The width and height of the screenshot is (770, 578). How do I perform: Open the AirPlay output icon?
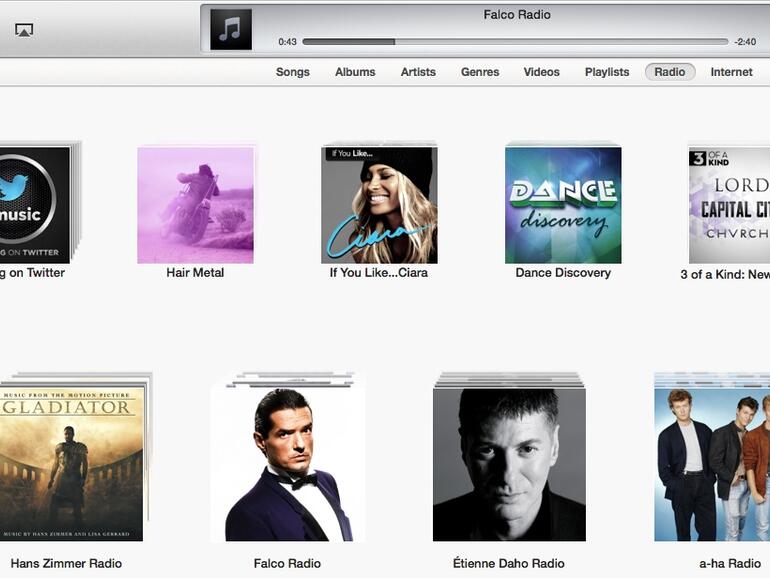click(24, 30)
